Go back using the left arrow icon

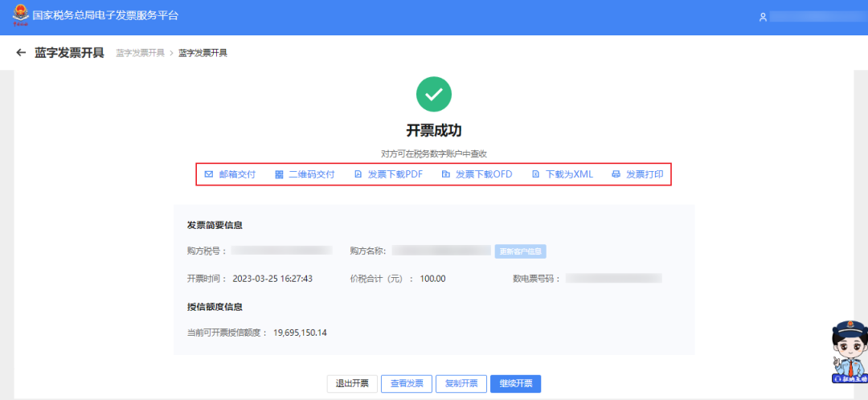coord(21,52)
